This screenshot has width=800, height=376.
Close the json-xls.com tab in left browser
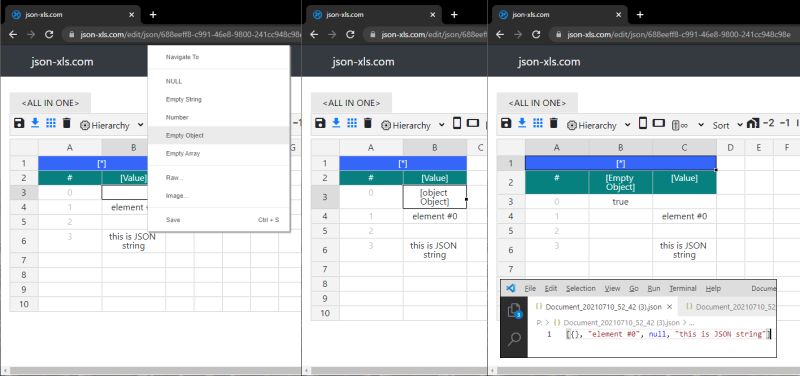[x=132, y=15]
